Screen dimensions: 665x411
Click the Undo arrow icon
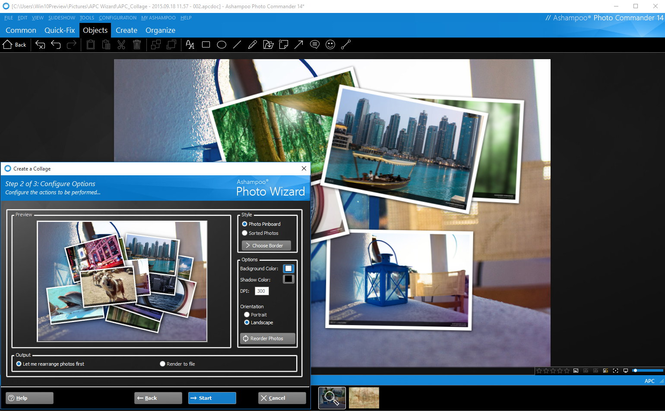click(x=56, y=45)
